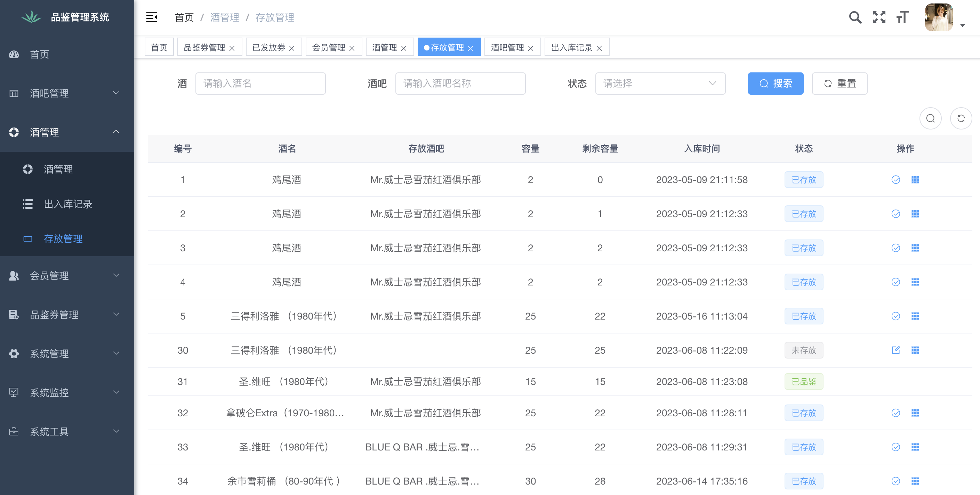
Task: Click the round refresh icon above the table
Action: [961, 118]
